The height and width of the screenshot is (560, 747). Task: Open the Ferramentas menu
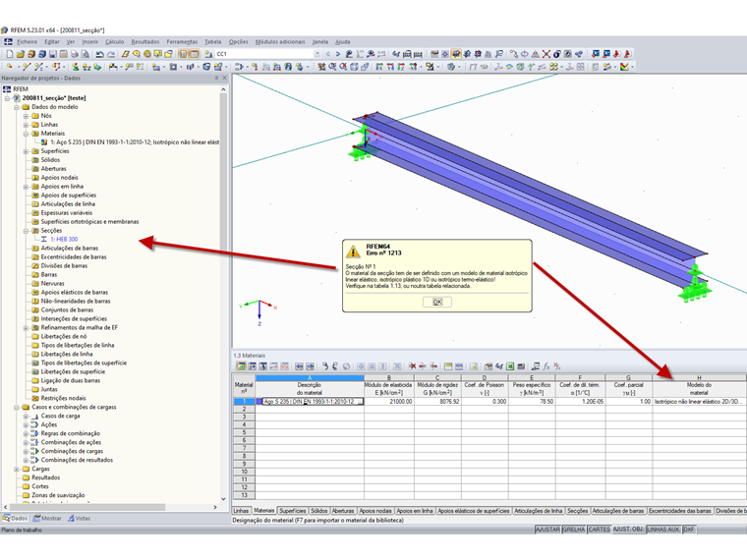(x=182, y=42)
